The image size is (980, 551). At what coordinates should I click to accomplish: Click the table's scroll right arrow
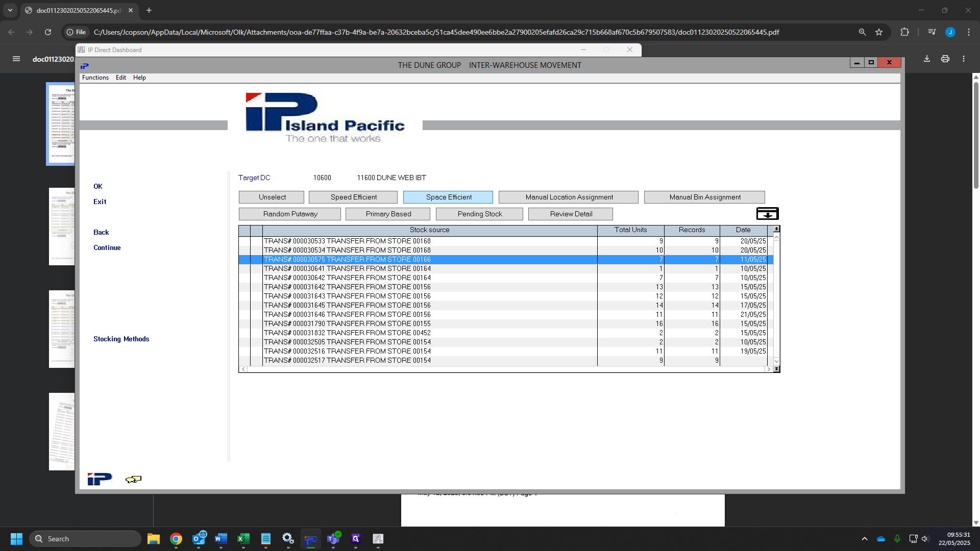pos(768,369)
